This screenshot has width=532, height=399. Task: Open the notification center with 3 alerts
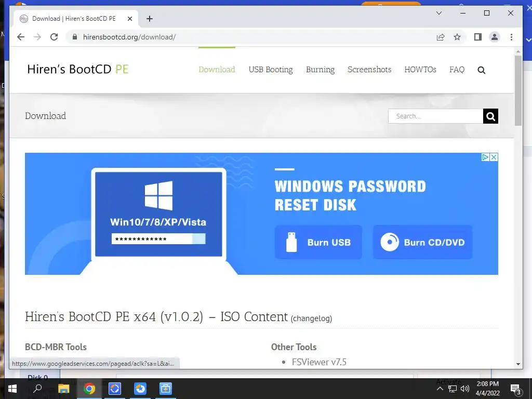pyautogui.click(x=515, y=389)
